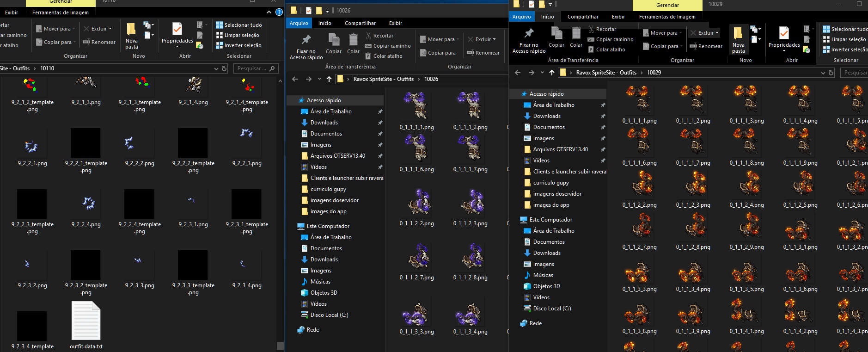Open address history dropdown in 10110 window

[x=216, y=68]
